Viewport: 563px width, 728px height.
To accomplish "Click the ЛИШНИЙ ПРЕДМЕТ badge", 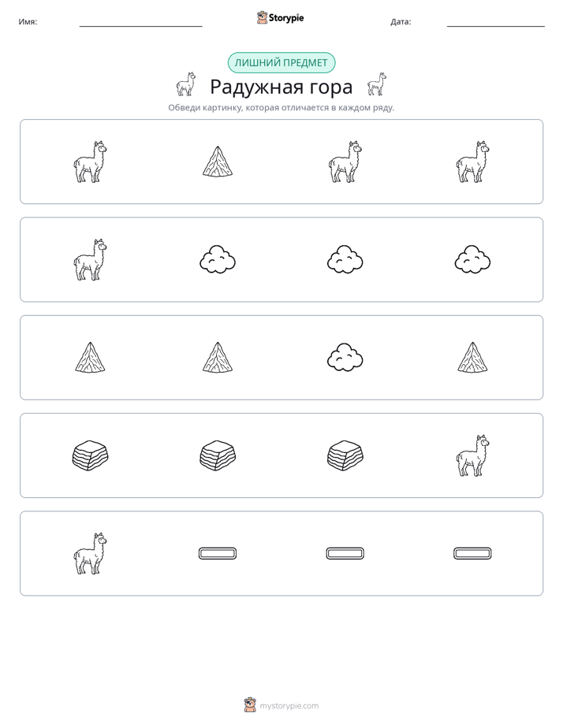I will (281, 63).
